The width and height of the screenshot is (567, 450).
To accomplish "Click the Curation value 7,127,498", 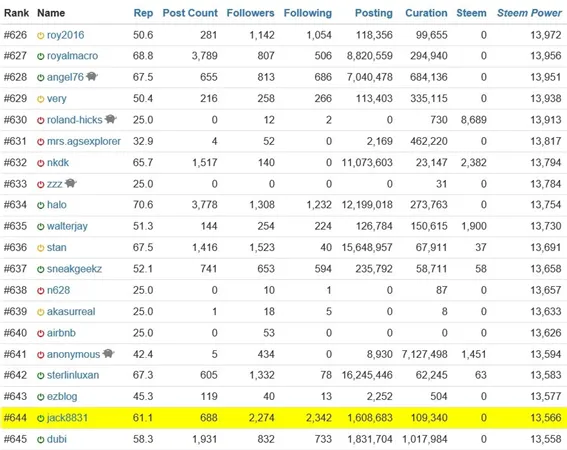I will tap(425, 355).
